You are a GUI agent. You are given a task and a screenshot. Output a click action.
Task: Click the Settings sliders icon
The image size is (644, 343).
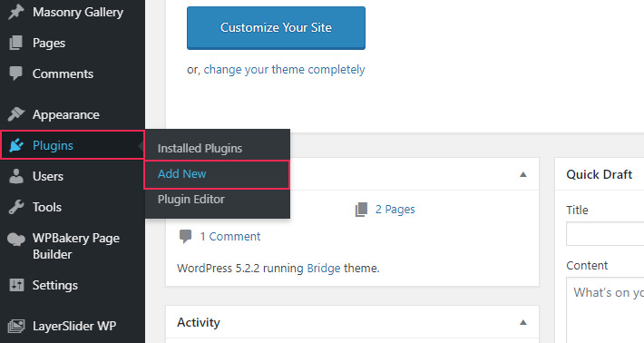16,285
